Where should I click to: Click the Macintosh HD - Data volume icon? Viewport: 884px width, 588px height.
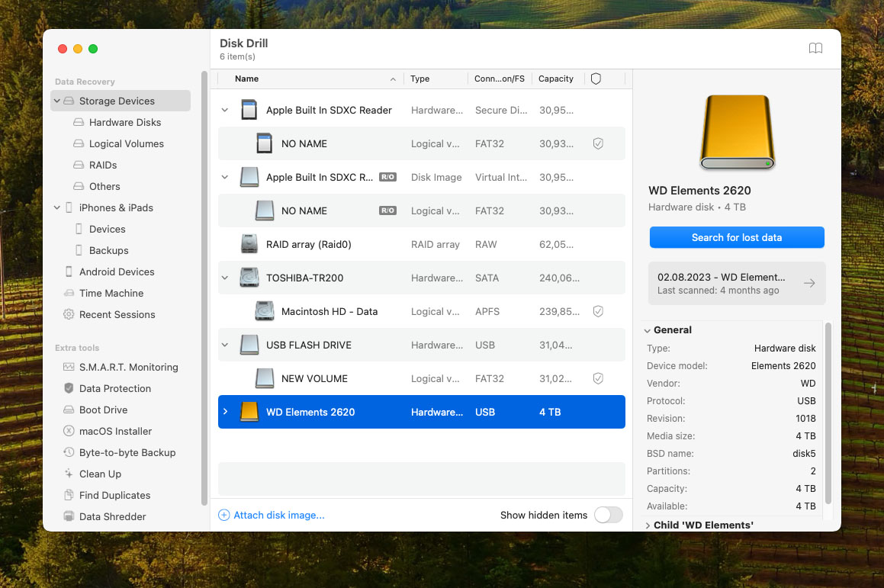tap(265, 311)
